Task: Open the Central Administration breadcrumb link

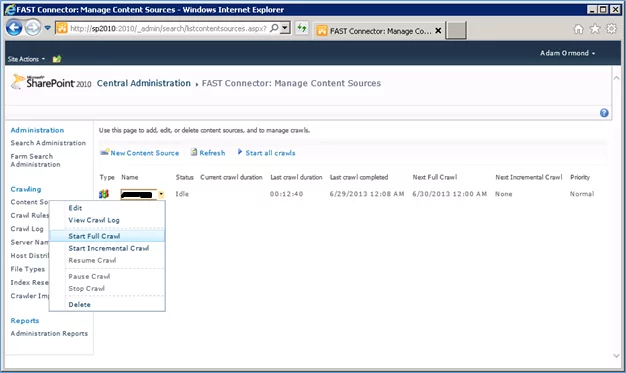Action: point(144,83)
